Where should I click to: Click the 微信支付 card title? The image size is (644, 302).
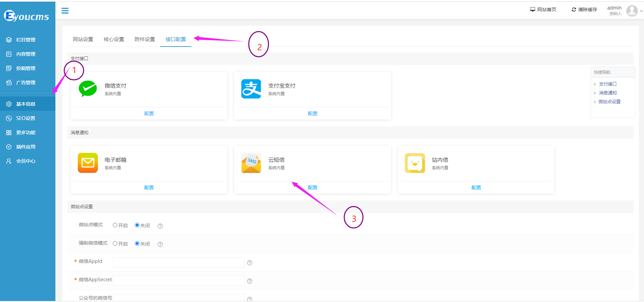pos(116,86)
